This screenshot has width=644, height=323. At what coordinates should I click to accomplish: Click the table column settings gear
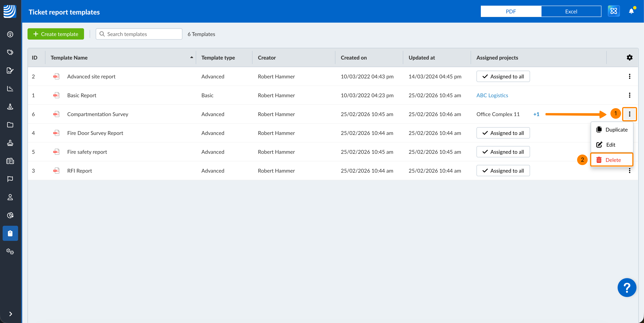[629, 58]
